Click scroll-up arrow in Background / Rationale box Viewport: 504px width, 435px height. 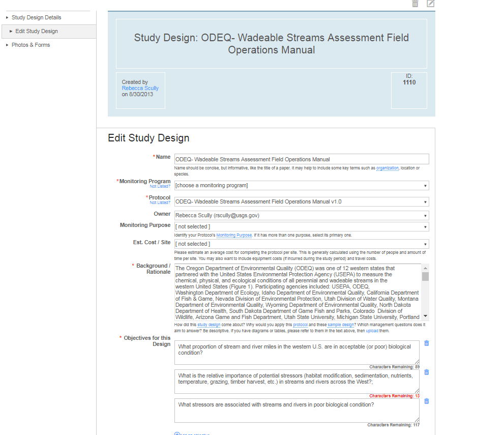[x=425, y=268]
